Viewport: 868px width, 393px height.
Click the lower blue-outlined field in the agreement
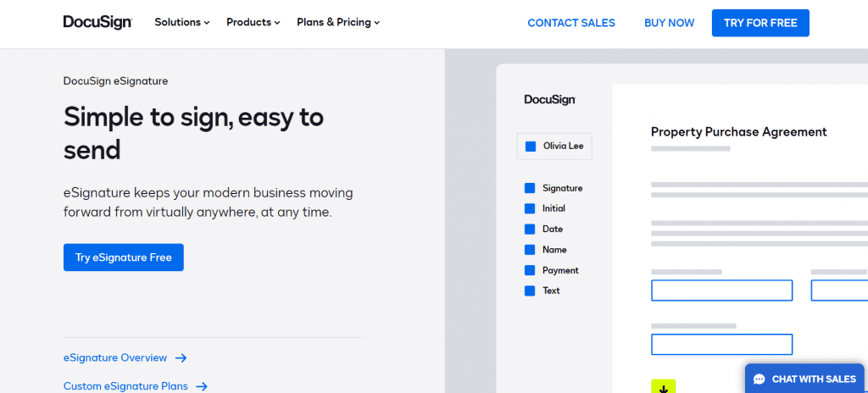click(722, 344)
